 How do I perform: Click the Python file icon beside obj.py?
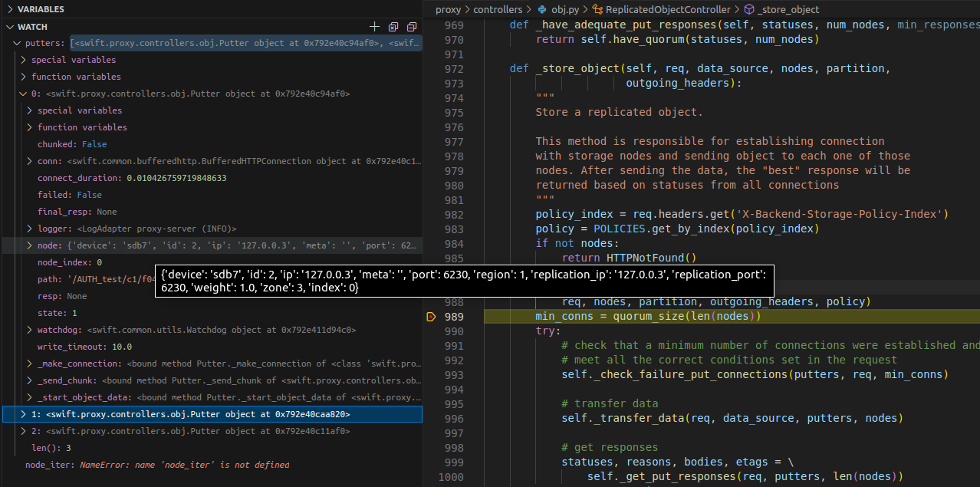click(x=542, y=10)
